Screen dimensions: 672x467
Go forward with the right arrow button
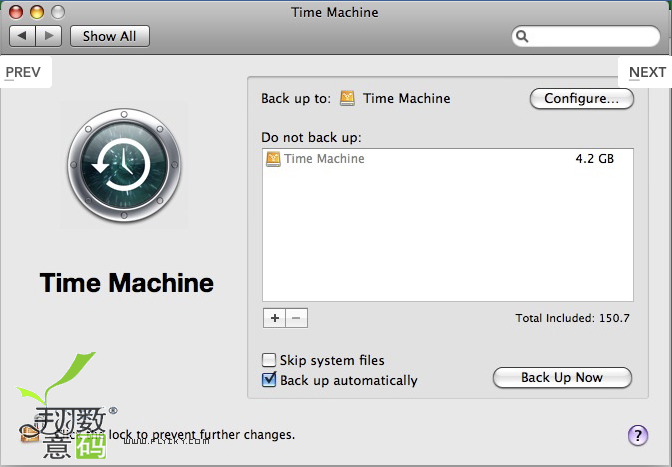pyautogui.click(x=49, y=36)
